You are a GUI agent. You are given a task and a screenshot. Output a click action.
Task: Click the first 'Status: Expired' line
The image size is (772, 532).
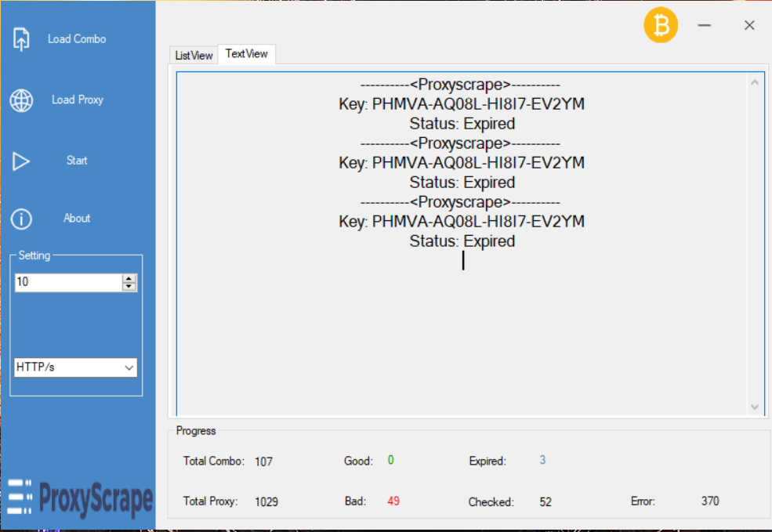pos(462,124)
